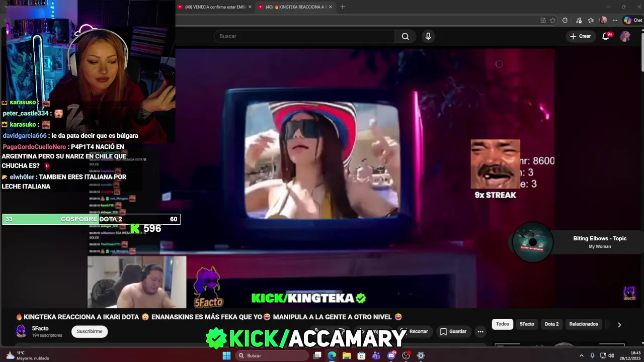Click the video title KINGTEKA REACCIONA A IKARI DOTA

[209, 317]
